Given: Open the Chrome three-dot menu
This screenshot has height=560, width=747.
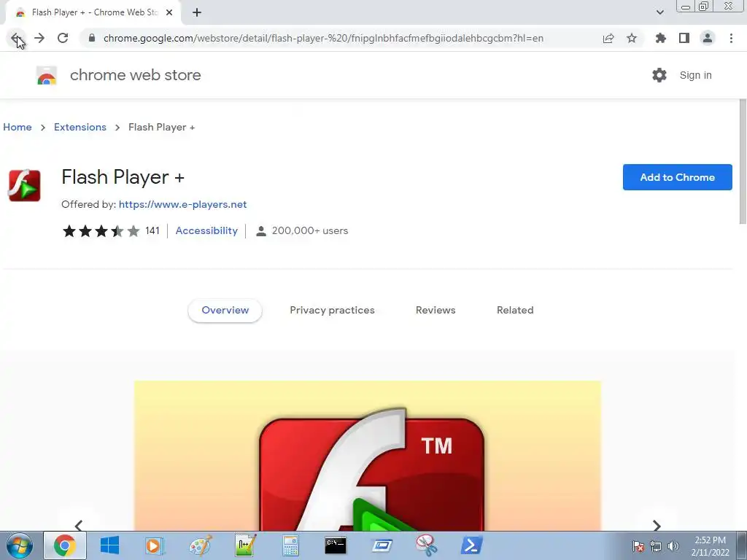Looking at the screenshot, I should pos(731,38).
